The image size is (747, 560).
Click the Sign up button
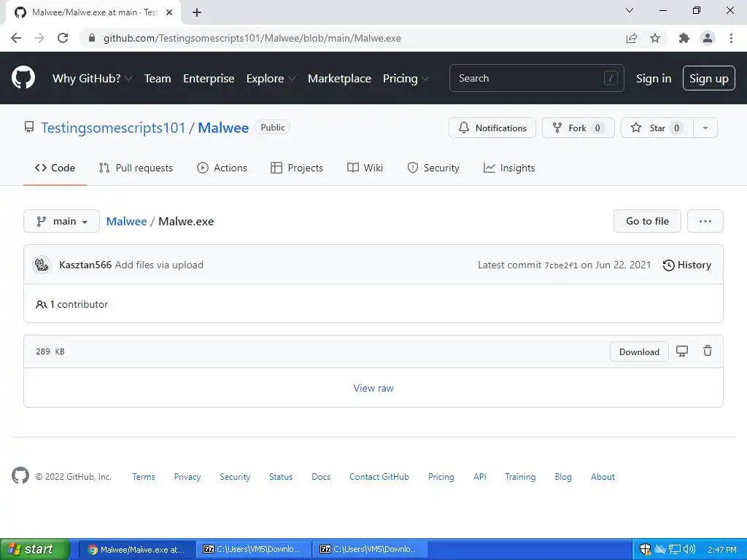click(709, 78)
